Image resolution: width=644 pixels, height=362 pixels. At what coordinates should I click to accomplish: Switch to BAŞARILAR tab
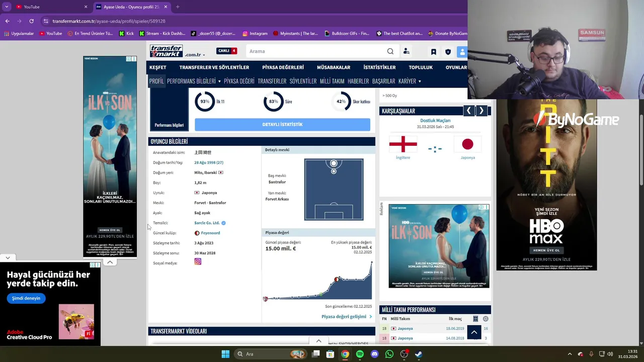point(383,81)
